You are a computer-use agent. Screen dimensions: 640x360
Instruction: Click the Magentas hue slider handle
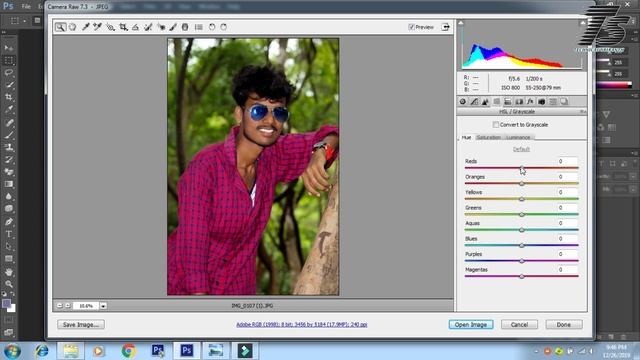522,276
